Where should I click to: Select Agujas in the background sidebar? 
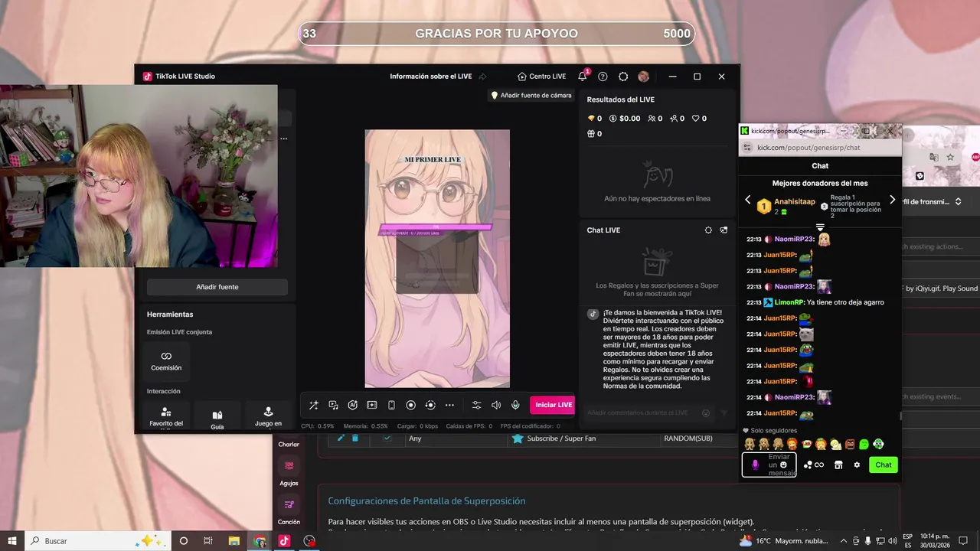coord(289,471)
